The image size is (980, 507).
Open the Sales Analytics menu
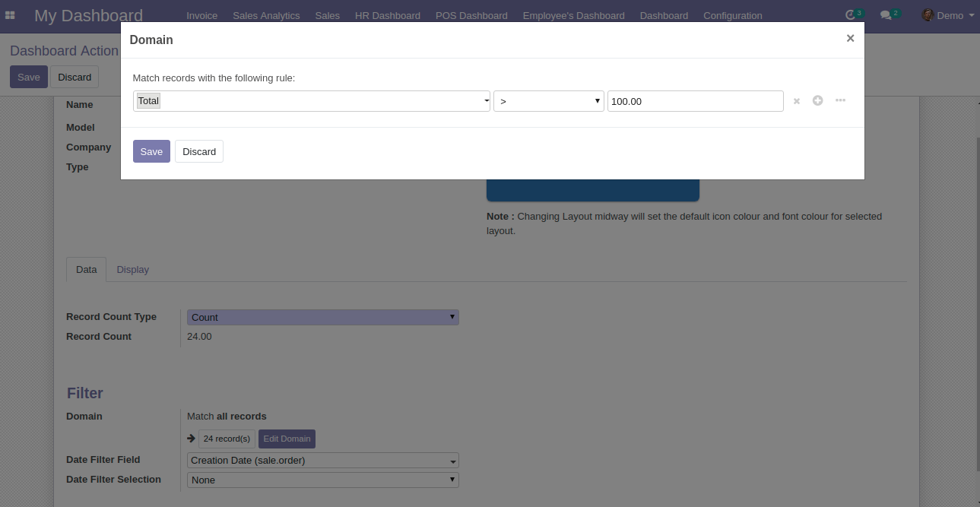266,15
